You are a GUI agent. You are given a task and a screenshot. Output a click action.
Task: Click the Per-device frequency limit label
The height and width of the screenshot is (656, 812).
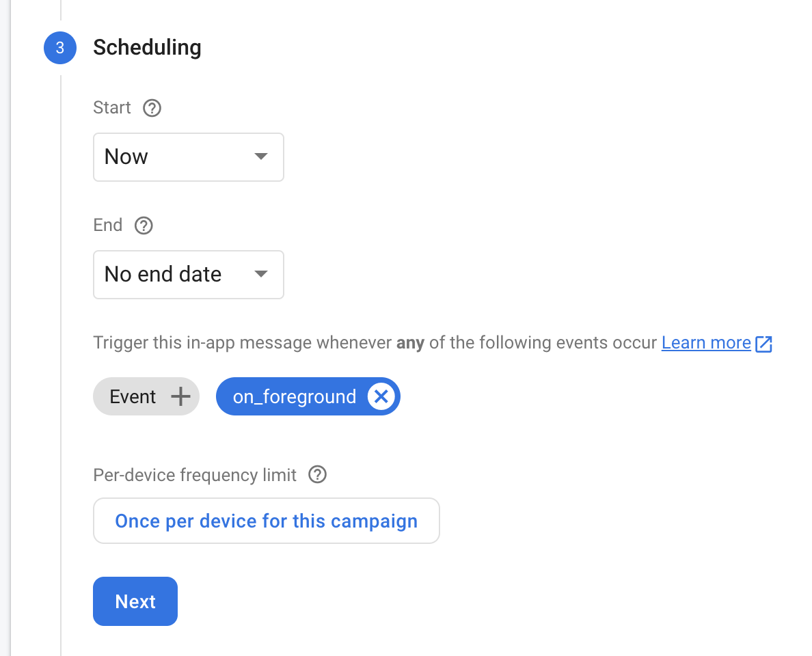pos(195,474)
